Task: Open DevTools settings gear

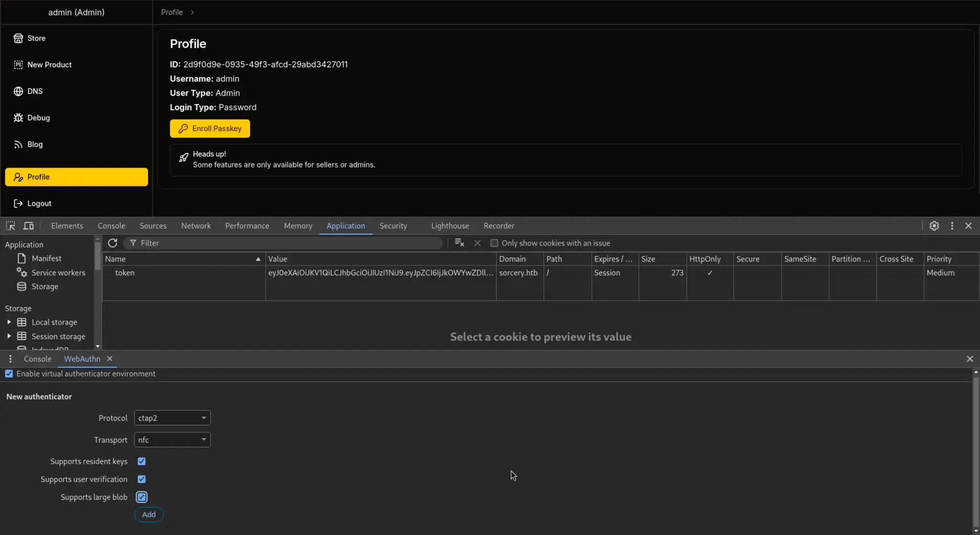Action: [934, 226]
